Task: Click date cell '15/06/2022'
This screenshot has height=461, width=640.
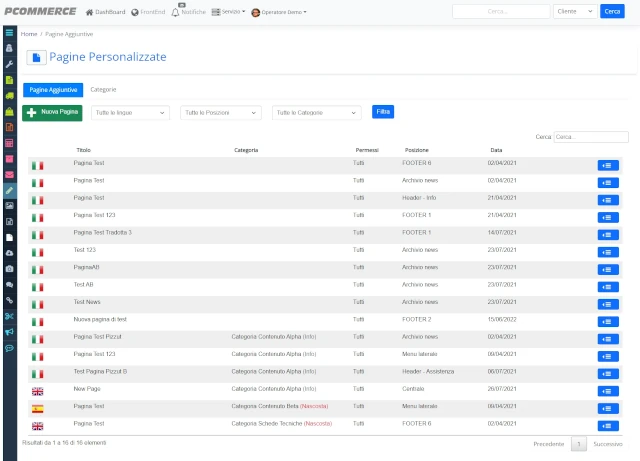Action: [x=502, y=319]
